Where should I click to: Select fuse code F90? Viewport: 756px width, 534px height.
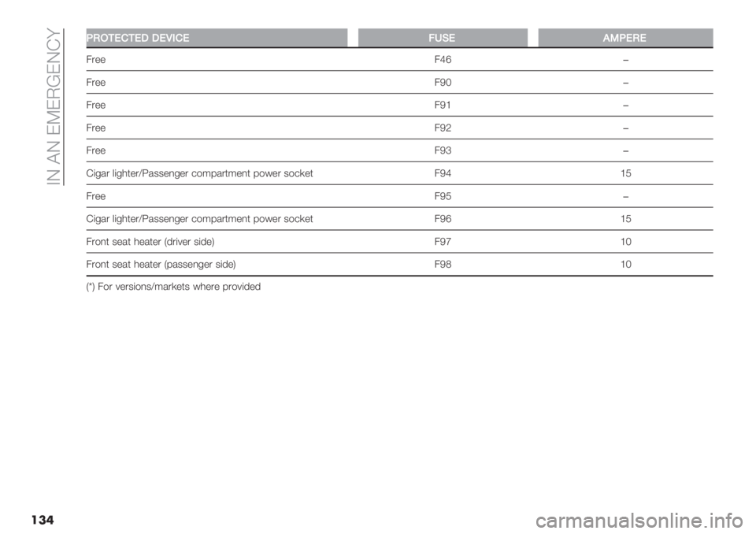tap(443, 83)
